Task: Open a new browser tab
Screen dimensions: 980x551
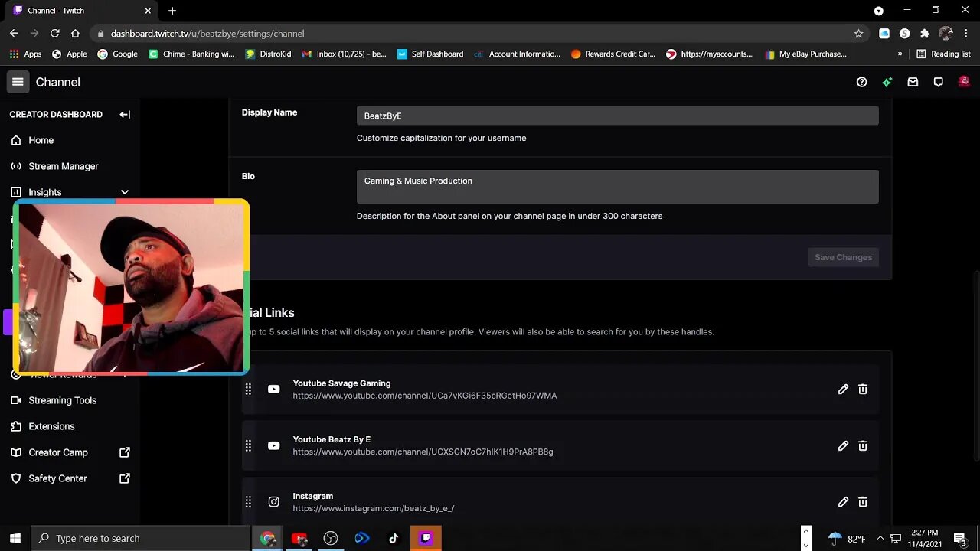Action: (x=172, y=11)
